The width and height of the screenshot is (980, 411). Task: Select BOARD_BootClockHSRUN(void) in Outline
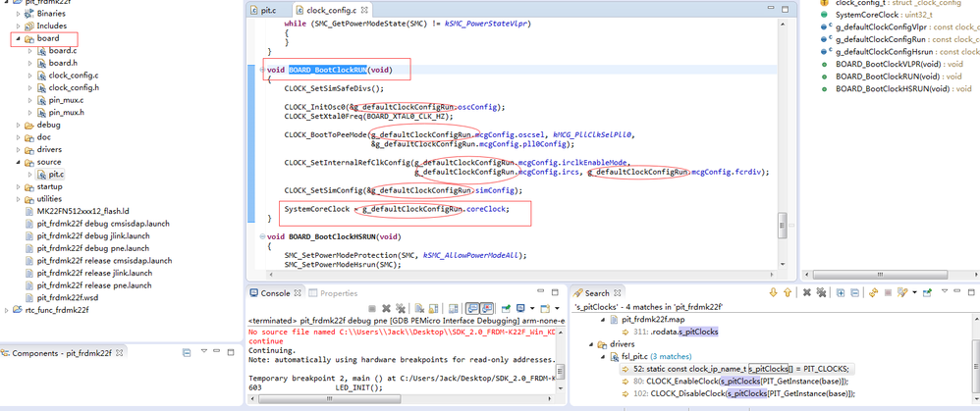896,88
